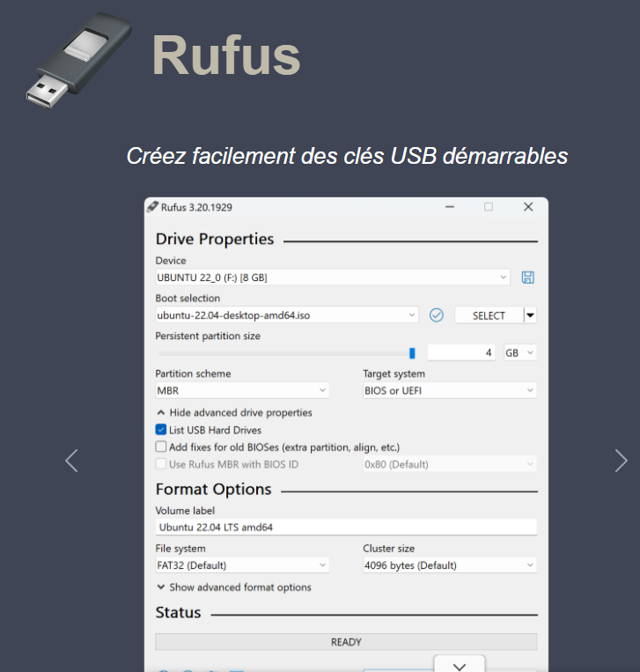Click the save disk image icon
Image resolution: width=640 pixels, height=672 pixels.
click(528, 277)
